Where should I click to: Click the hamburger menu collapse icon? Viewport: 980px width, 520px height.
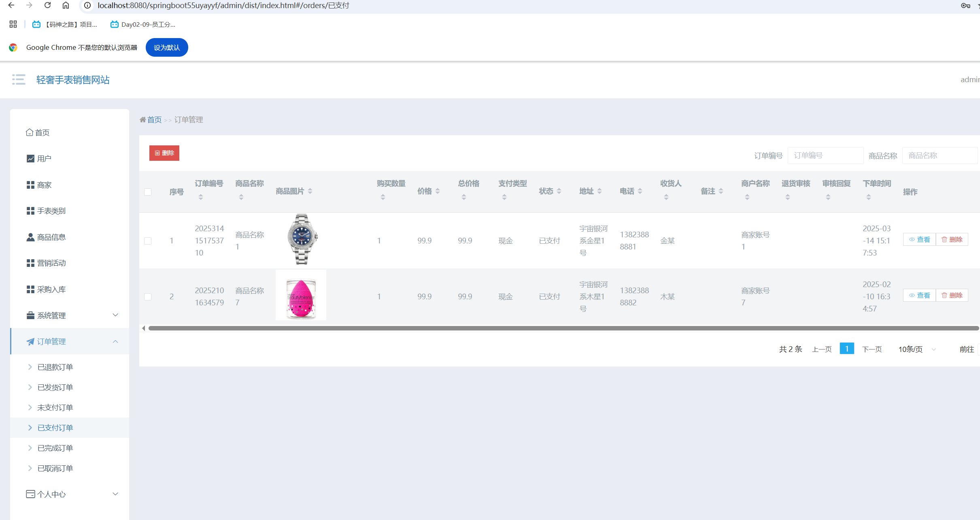19,79
